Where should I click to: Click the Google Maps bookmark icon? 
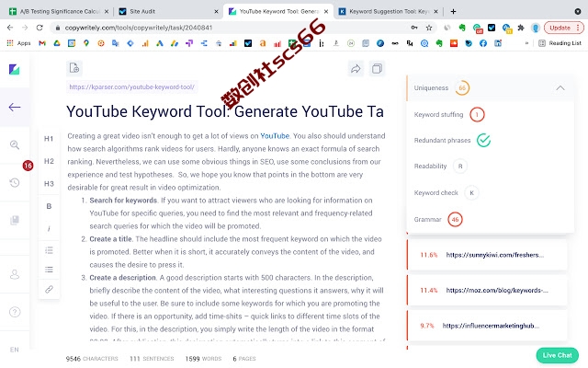click(x=86, y=43)
